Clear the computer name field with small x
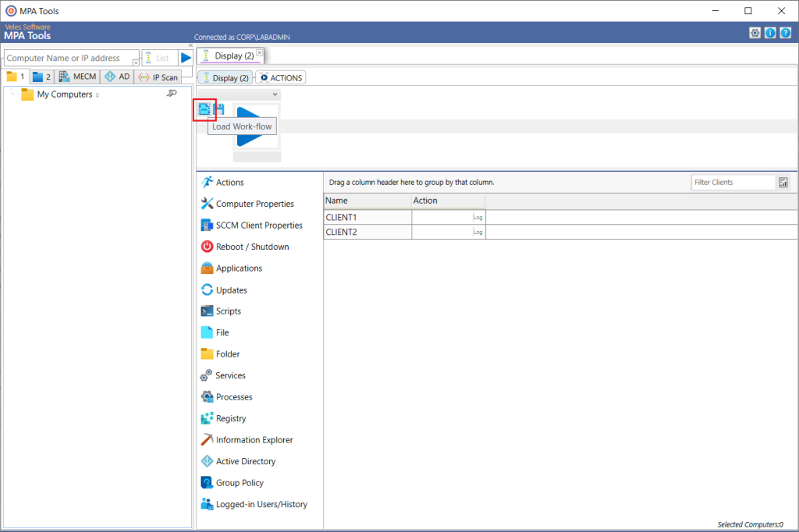 [136, 63]
